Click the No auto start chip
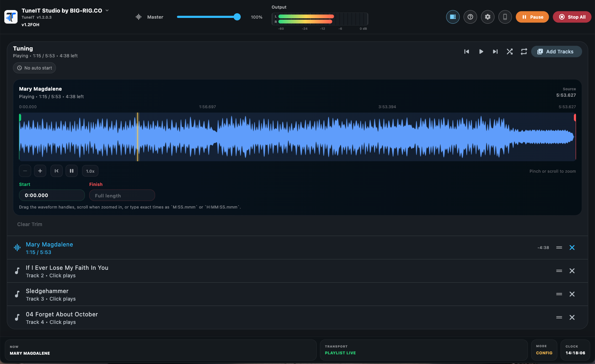The height and width of the screenshot is (364, 595). (34, 68)
